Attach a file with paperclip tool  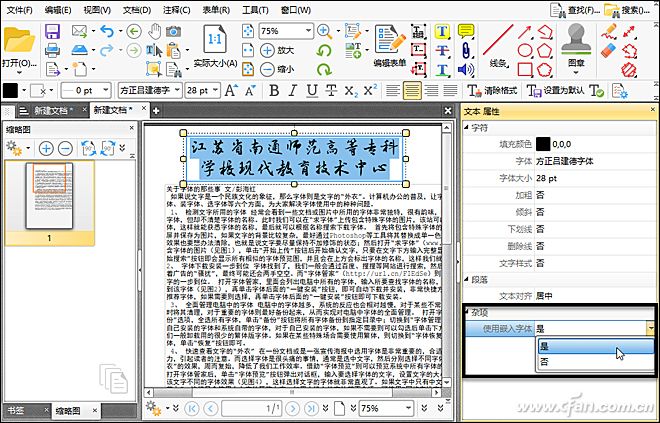[466, 50]
